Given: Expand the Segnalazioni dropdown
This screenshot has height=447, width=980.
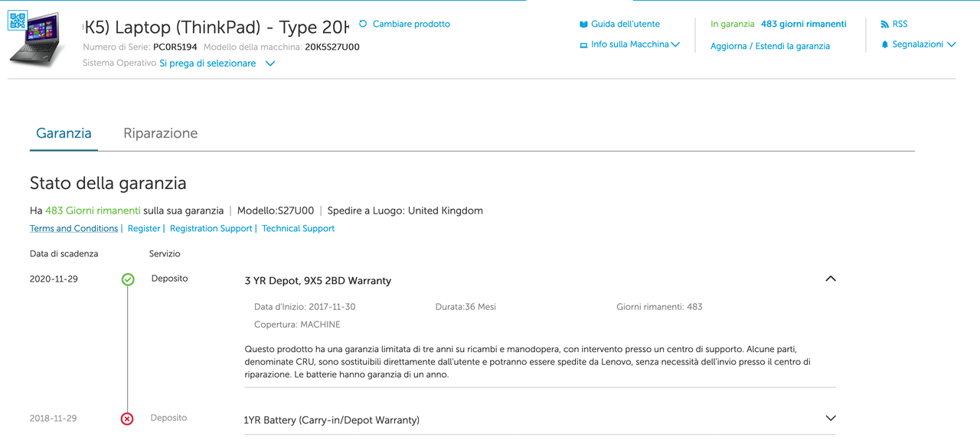Looking at the screenshot, I should [x=924, y=44].
